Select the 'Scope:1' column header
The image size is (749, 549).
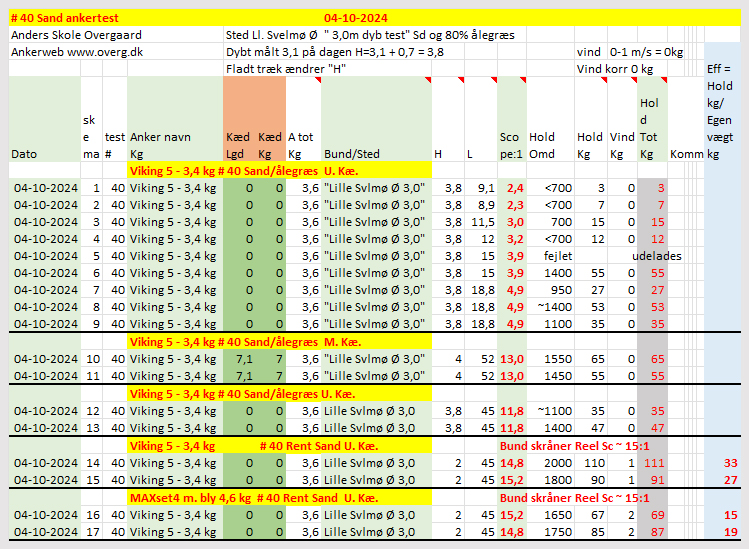[511, 146]
